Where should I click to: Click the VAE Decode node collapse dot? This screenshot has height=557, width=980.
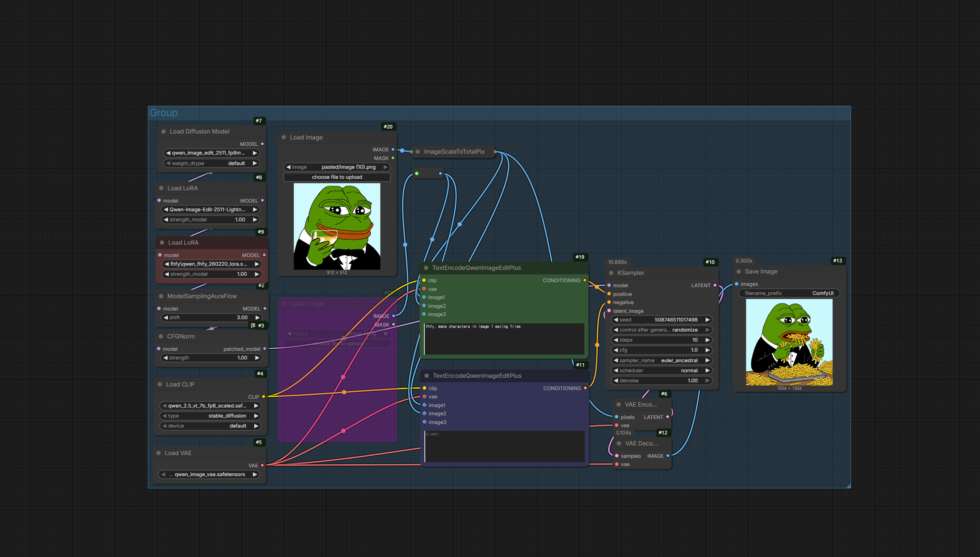(619, 443)
